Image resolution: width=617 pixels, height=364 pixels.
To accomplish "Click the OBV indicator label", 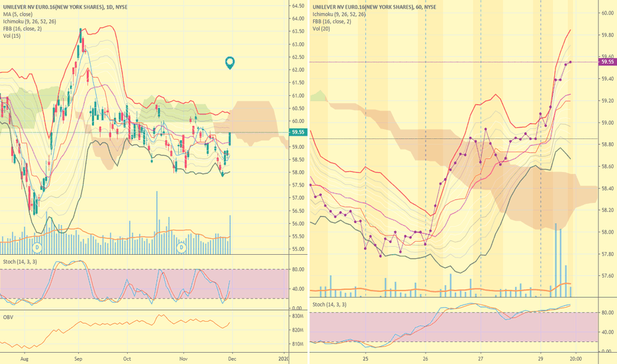I will click(x=8, y=317).
